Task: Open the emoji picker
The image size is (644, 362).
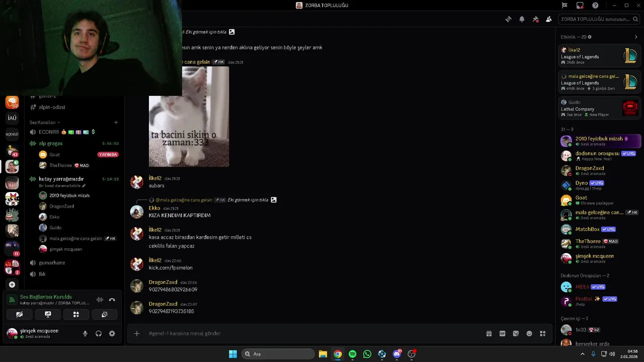Action: (529, 333)
